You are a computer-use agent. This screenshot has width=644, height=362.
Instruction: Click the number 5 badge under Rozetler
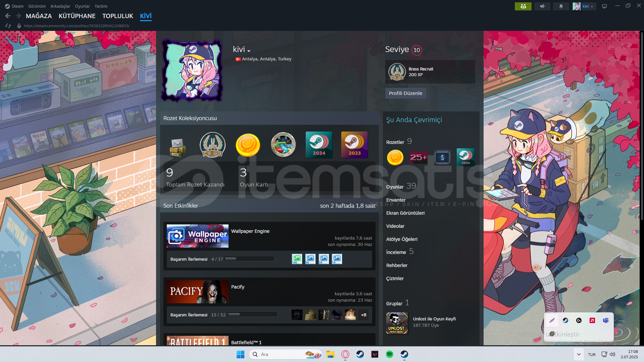click(442, 157)
